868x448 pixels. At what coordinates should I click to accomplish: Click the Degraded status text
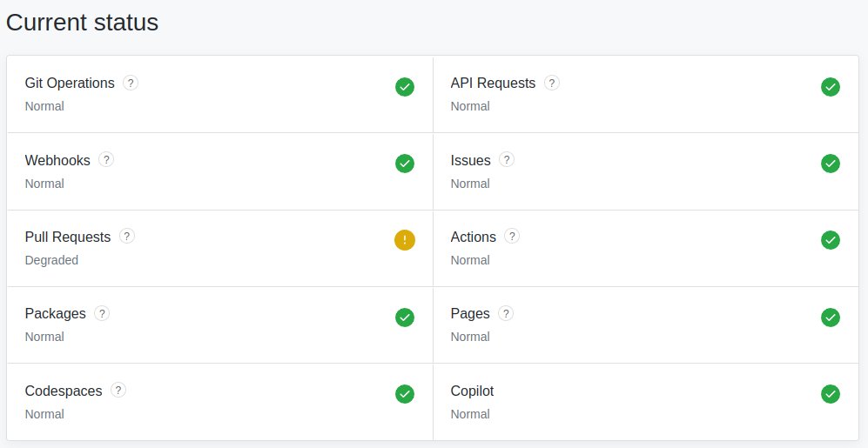pos(51,260)
